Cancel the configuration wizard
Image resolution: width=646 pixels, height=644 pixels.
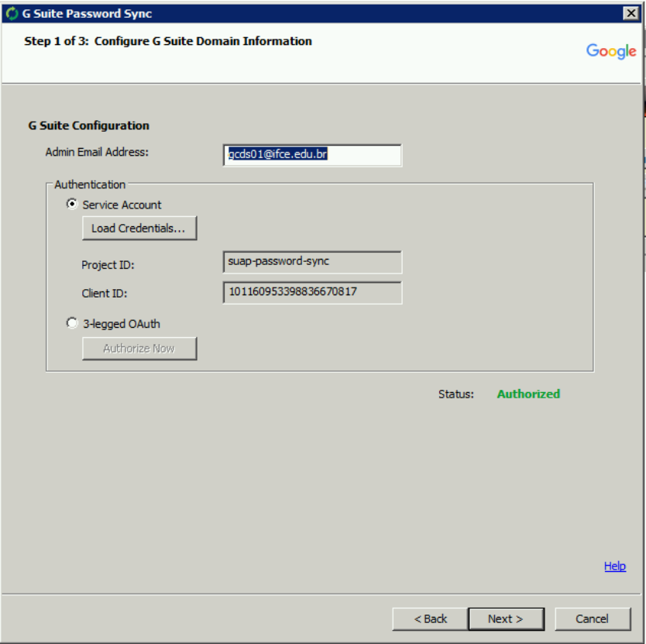tap(593, 619)
